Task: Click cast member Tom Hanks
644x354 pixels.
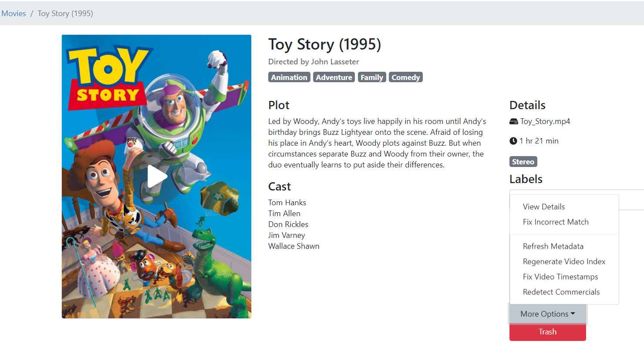Action: coord(287,203)
